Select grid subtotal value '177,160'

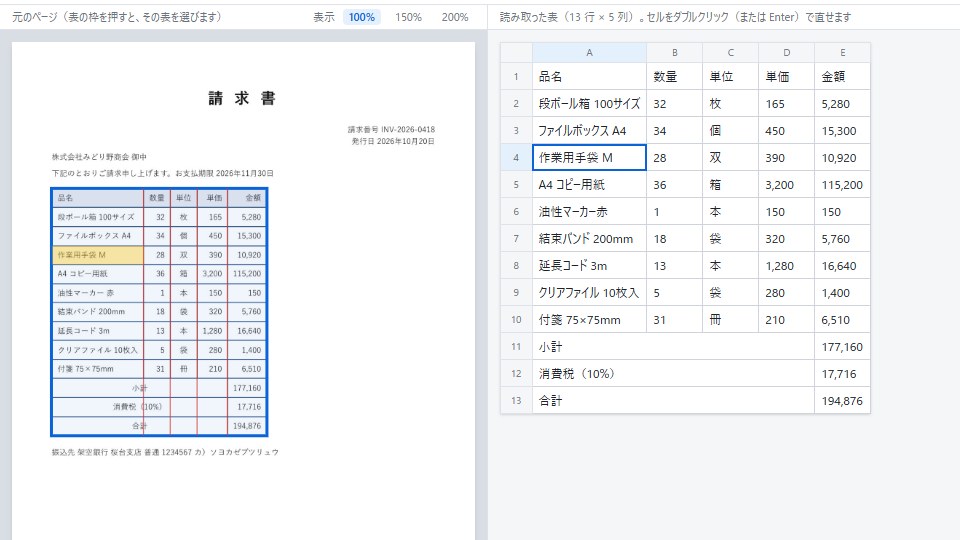(842, 347)
